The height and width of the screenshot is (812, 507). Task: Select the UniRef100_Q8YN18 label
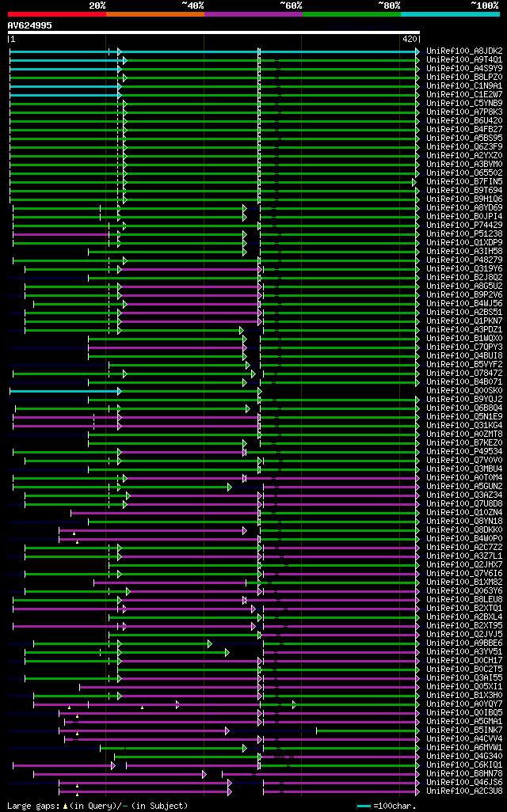coord(464,521)
